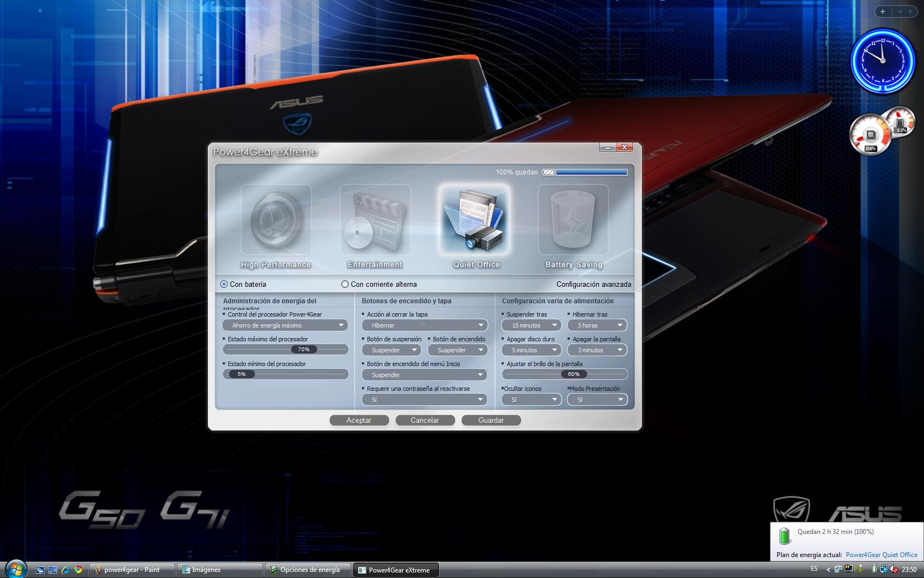Select the High Performance mode icon
Image resolution: width=924 pixels, height=578 pixels.
(276, 220)
